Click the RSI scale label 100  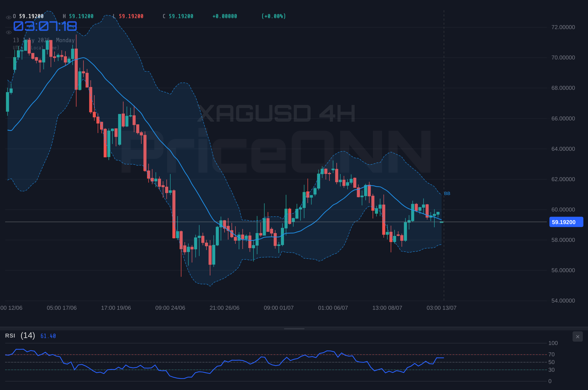[553, 343]
